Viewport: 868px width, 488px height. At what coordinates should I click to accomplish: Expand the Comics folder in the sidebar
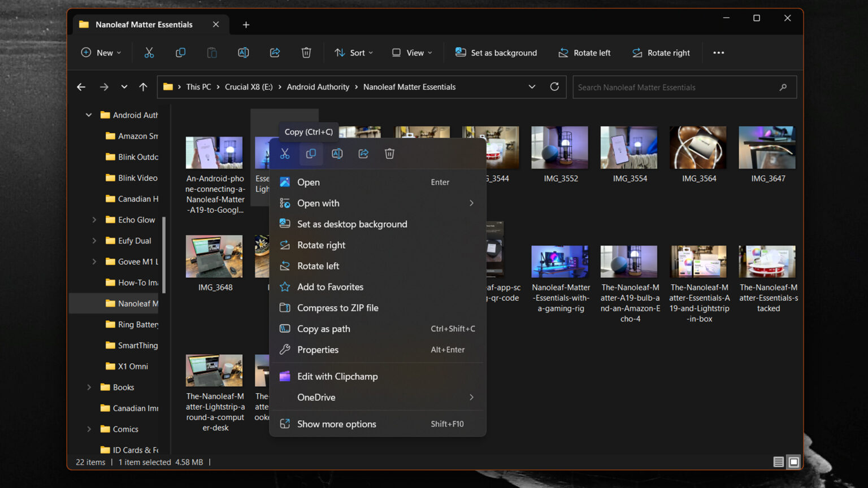pyautogui.click(x=89, y=429)
